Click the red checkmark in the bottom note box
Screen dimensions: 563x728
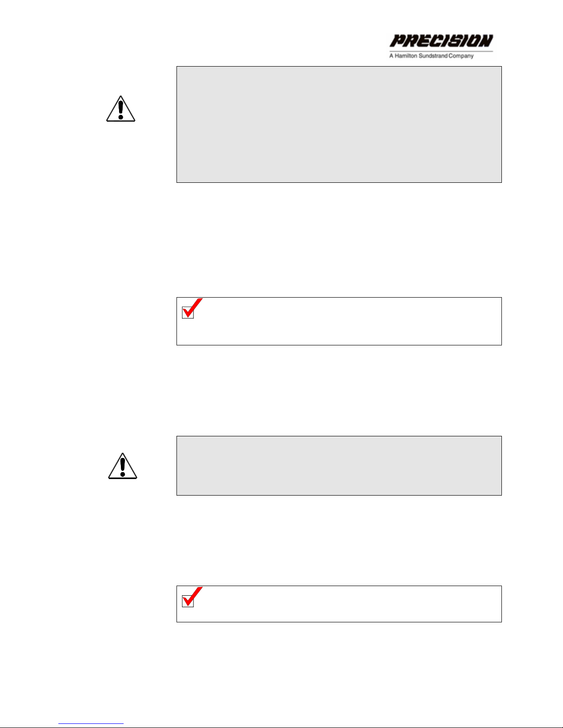(192, 597)
